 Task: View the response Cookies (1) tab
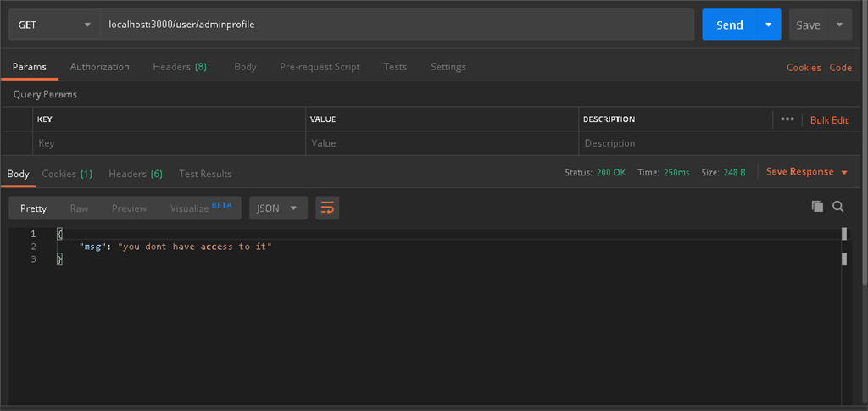click(67, 174)
